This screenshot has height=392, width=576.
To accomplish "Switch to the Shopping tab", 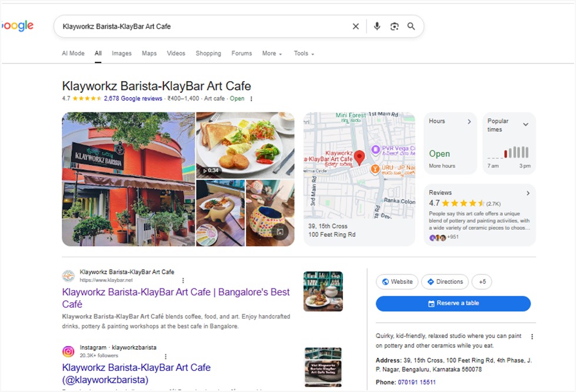I will tap(208, 53).
